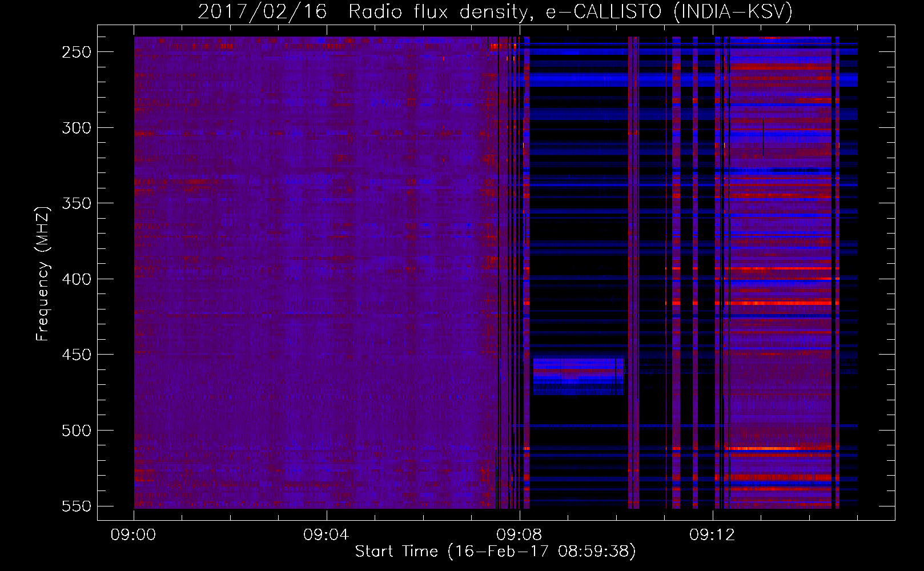Select the 350 frequency tick label

click(x=77, y=203)
